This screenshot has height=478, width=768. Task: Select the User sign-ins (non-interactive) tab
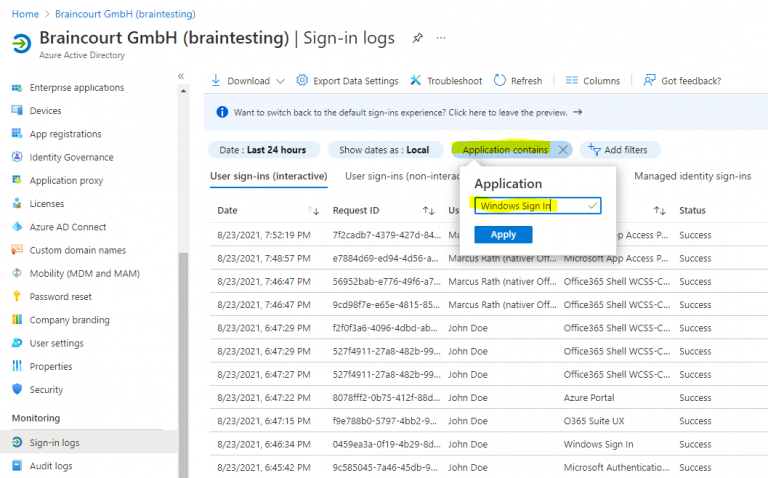point(402,176)
